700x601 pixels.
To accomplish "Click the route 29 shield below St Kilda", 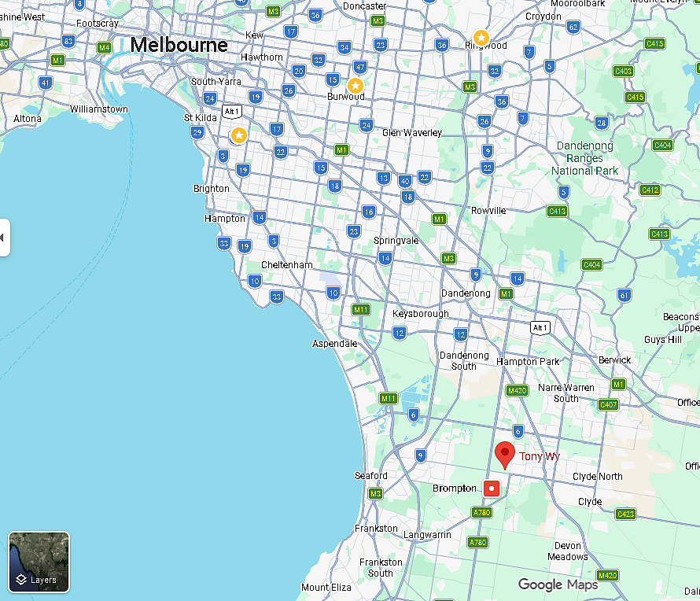I will (x=197, y=132).
